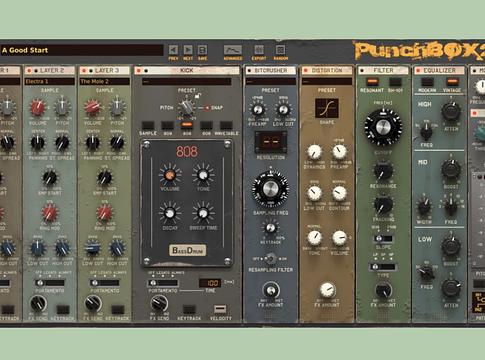Click the Layer 3 header label
The width and height of the screenshot is (485, 360).
107,71
